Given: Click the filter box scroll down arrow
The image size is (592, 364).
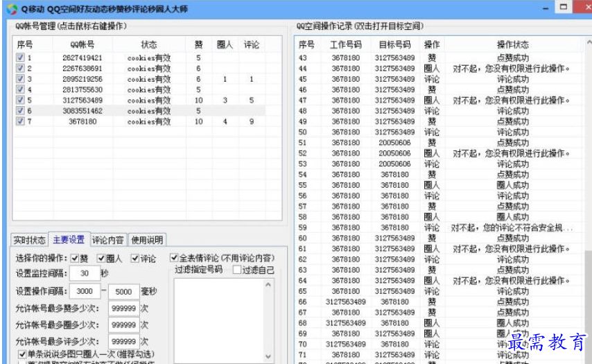Looking at the screenshot, I should [268, 356].
